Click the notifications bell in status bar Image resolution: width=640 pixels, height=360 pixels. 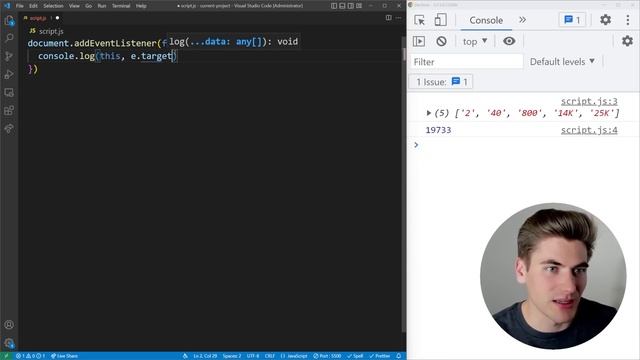[399, 356]
